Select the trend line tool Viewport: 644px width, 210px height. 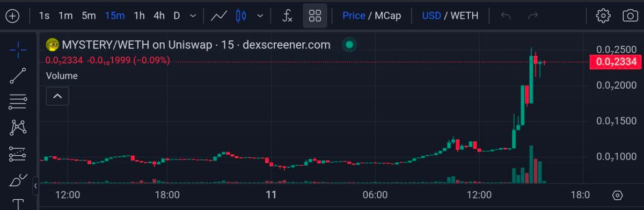click(x=18, y=76)
